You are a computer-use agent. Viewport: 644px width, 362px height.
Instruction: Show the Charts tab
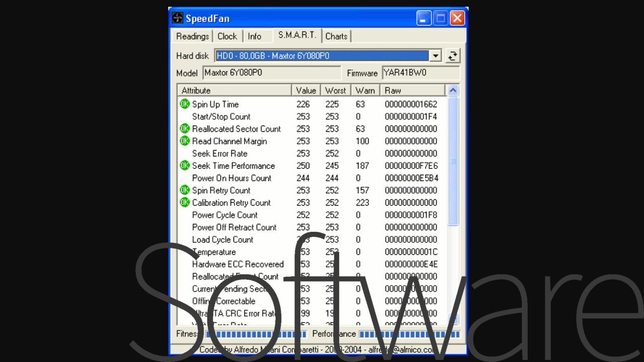click(x=336, y=36)
